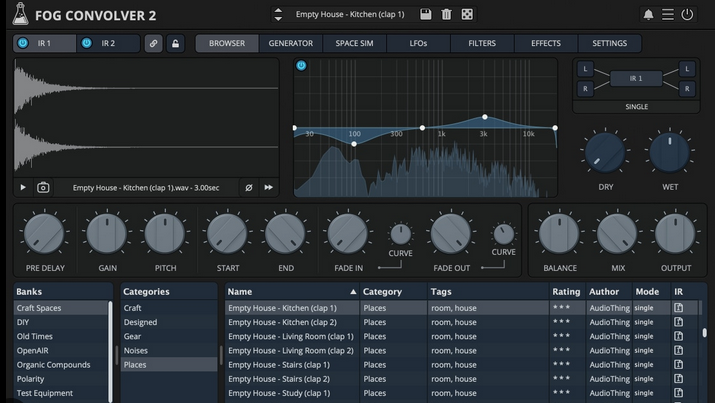This screenshot has height=403, width=715.
Task: Sort presets by Author column header
Action: tap(608, 292)
